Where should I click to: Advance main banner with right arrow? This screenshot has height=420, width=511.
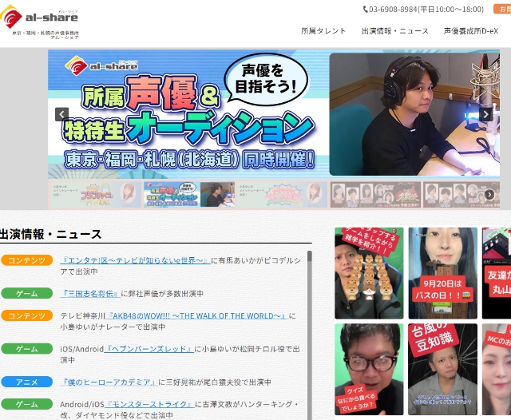pos(485,114)
